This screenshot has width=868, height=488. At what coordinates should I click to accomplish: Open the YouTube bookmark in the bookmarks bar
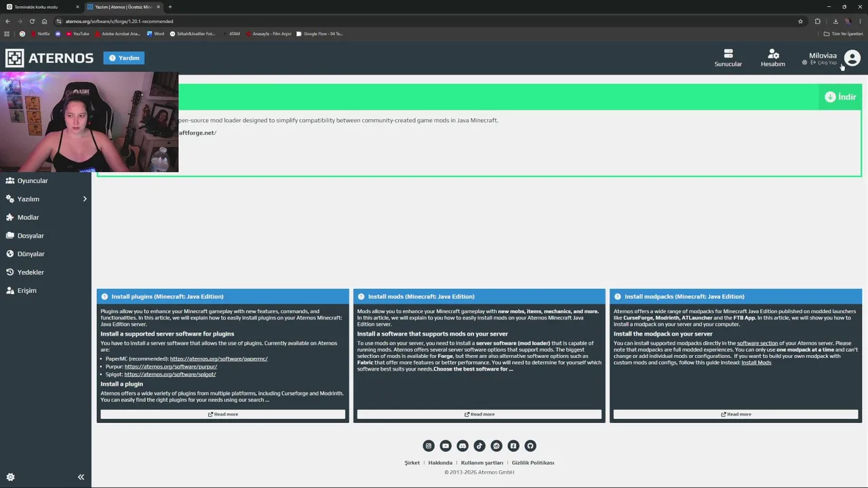[x=78, y=34]
